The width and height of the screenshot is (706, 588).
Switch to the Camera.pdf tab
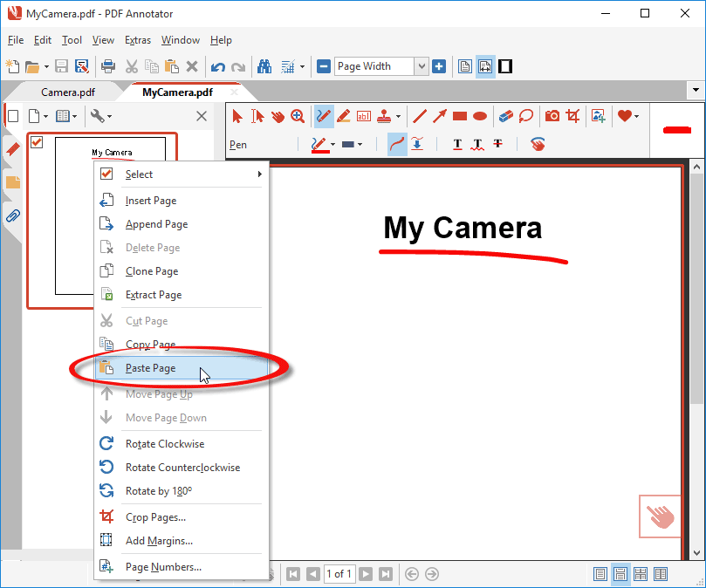(66, 91)
